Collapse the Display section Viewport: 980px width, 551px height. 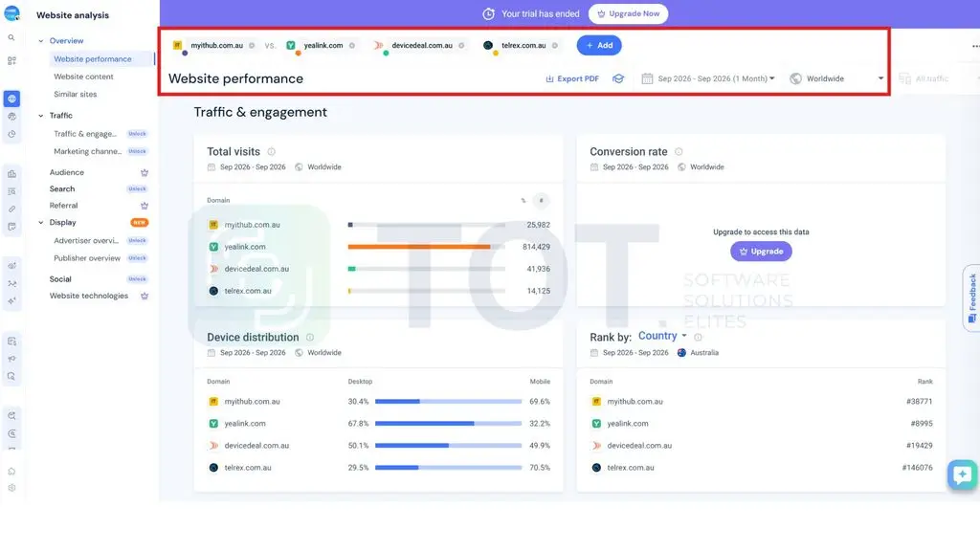click(41, 222)
